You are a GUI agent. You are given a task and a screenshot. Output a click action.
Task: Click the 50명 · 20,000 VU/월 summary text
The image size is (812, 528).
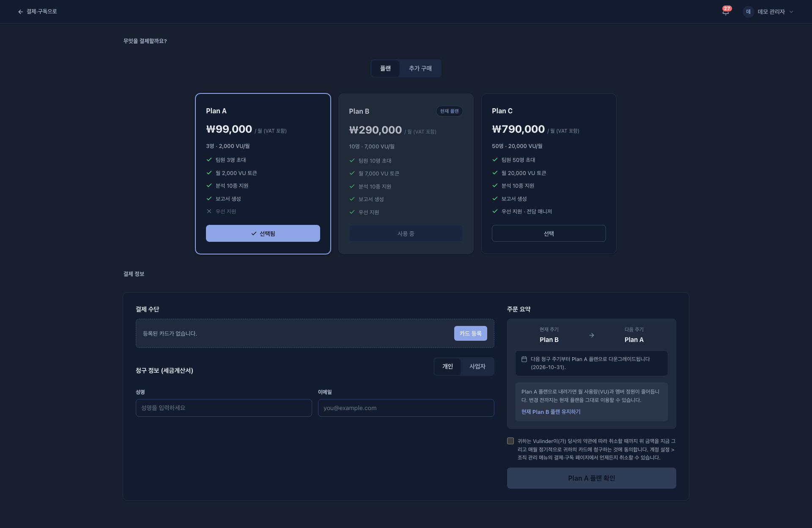517,146
